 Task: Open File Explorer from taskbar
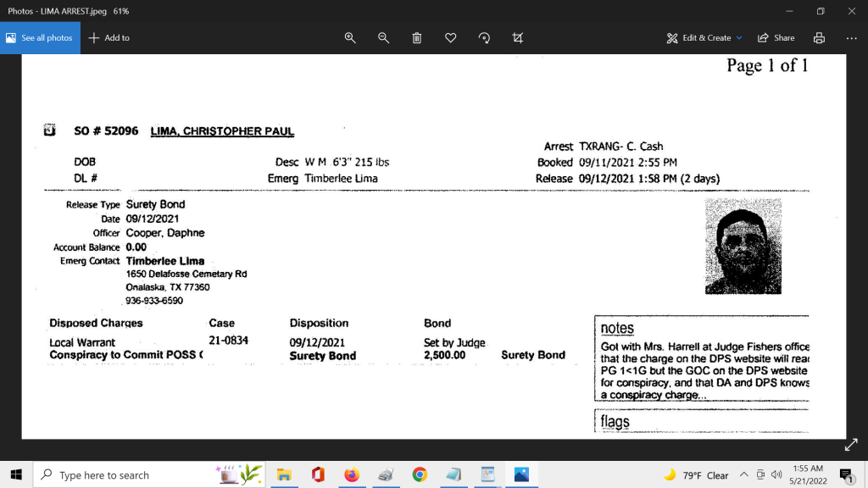coord(284,474)
